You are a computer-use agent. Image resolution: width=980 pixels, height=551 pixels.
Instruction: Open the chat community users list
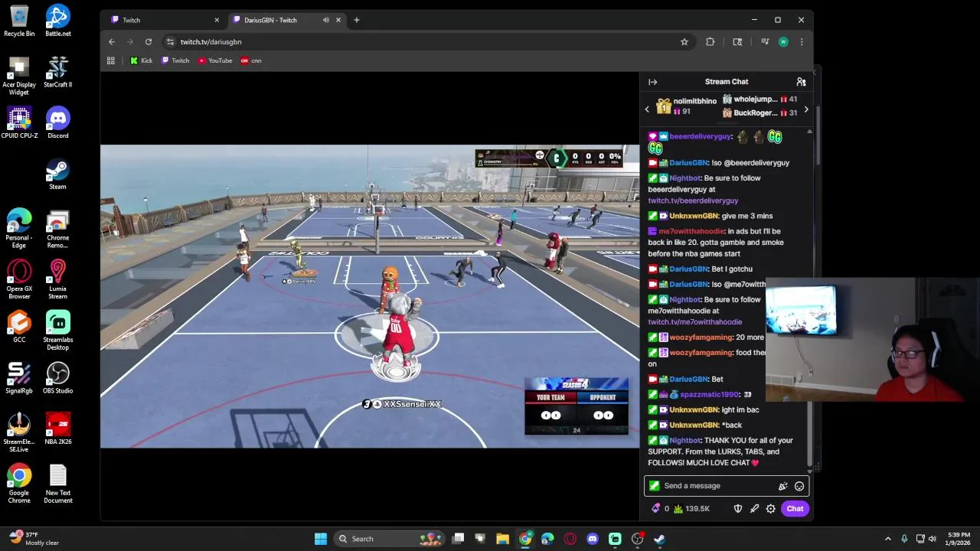click(801, 82)
